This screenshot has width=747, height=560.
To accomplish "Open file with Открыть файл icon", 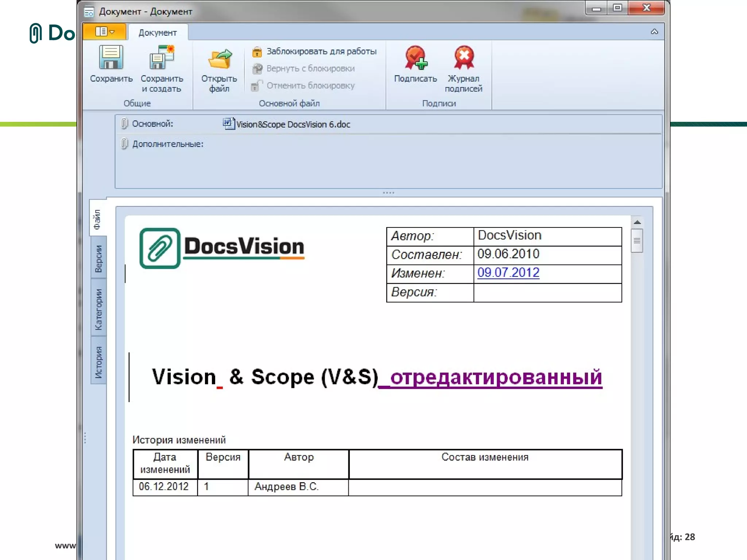I will [220, 59].
